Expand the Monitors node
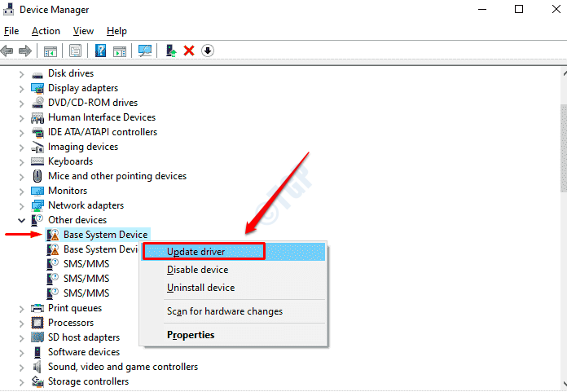 coord(22,192)
